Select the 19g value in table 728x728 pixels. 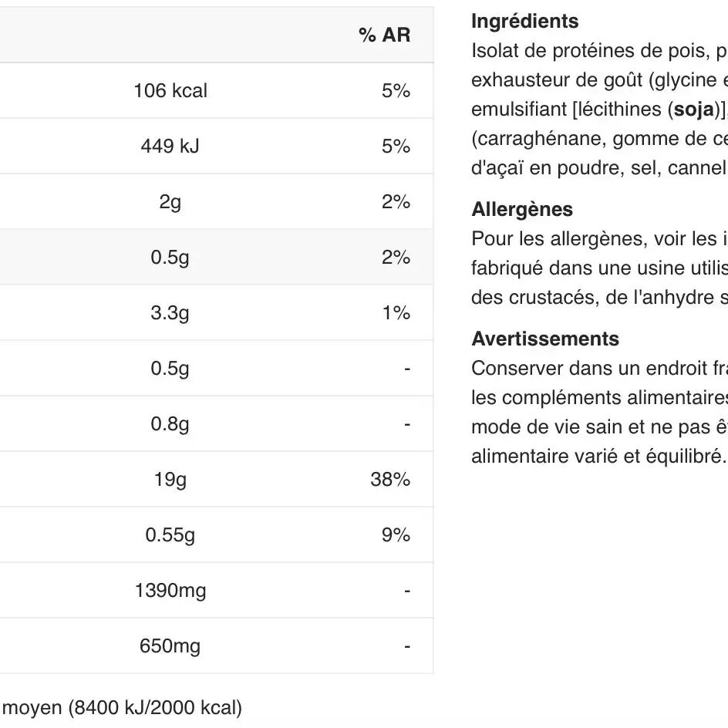click(170, 480)
